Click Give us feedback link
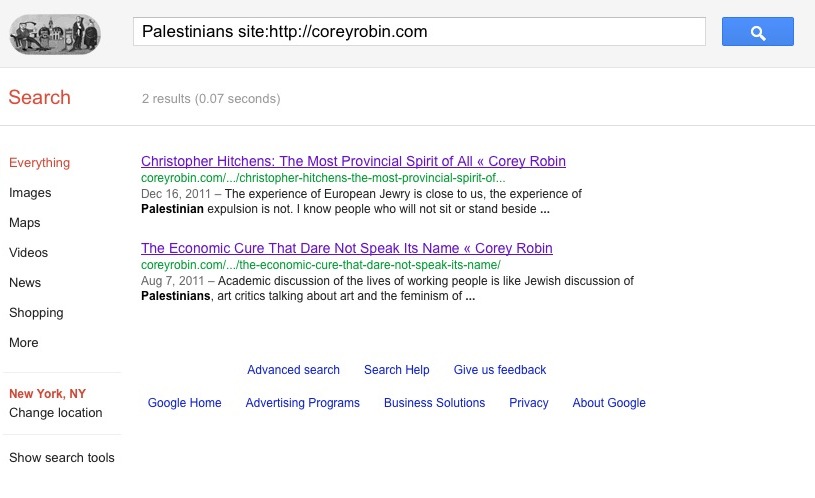This screenshot has width=815, height=498. click(x=500, y=370)
